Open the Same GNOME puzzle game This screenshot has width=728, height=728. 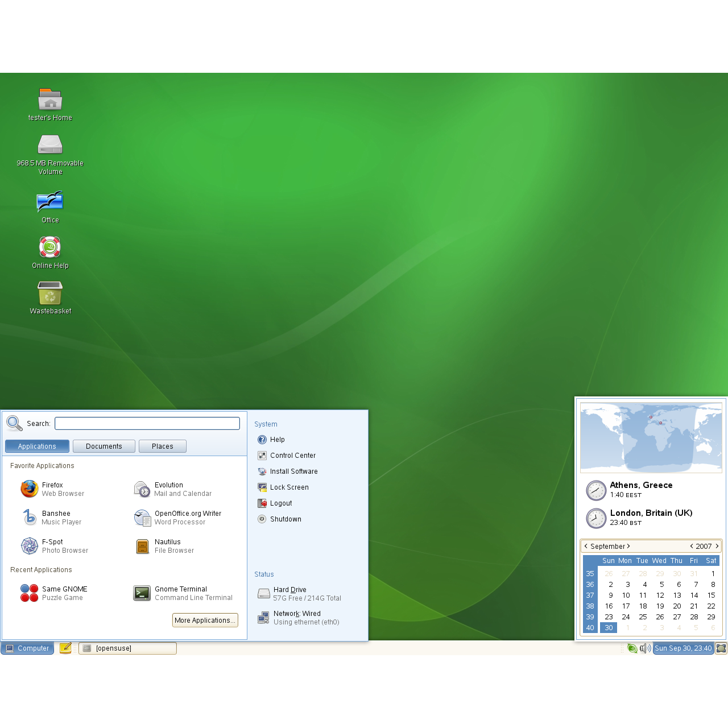point(64,593)
